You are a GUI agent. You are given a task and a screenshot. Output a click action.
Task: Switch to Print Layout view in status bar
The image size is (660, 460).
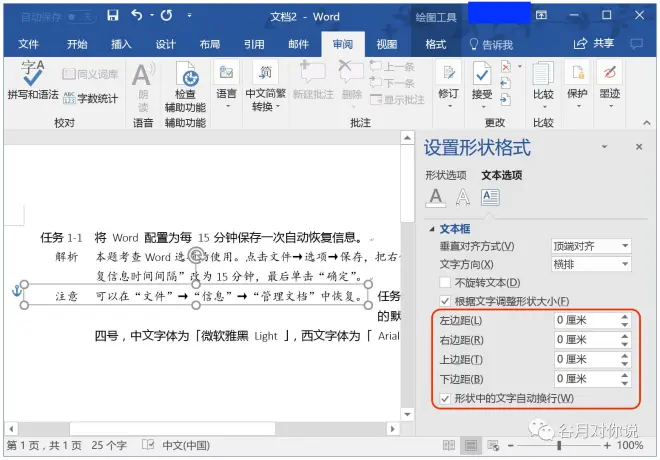471,445
